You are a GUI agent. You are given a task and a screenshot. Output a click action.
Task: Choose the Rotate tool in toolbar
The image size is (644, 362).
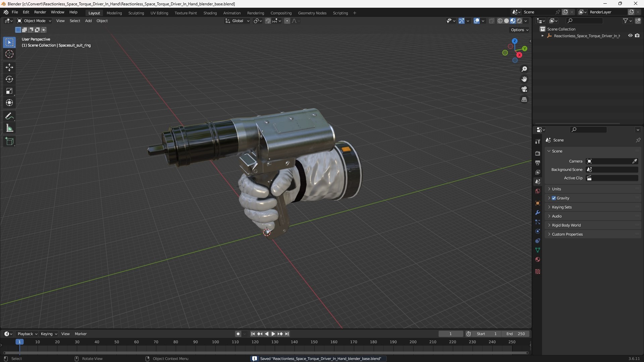coord(9,79)
